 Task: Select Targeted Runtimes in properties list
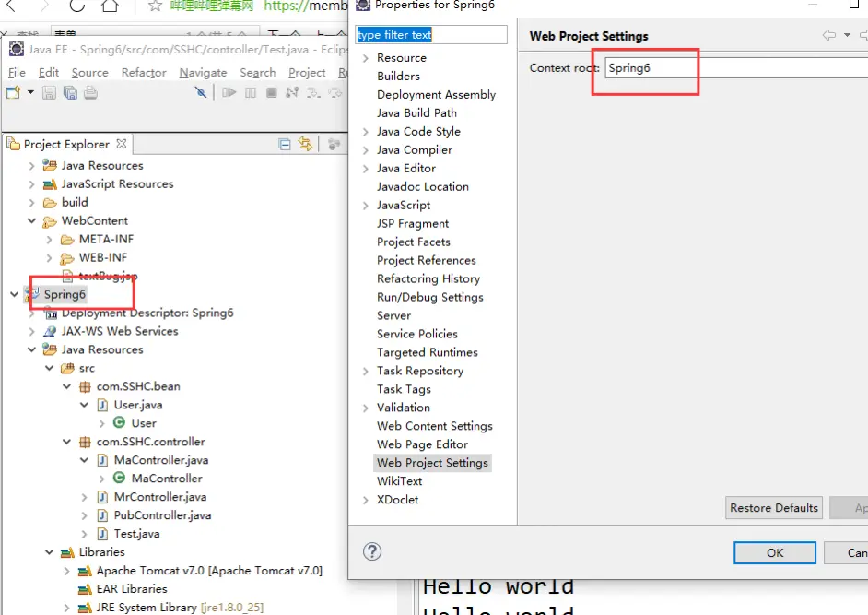point(428,352)
